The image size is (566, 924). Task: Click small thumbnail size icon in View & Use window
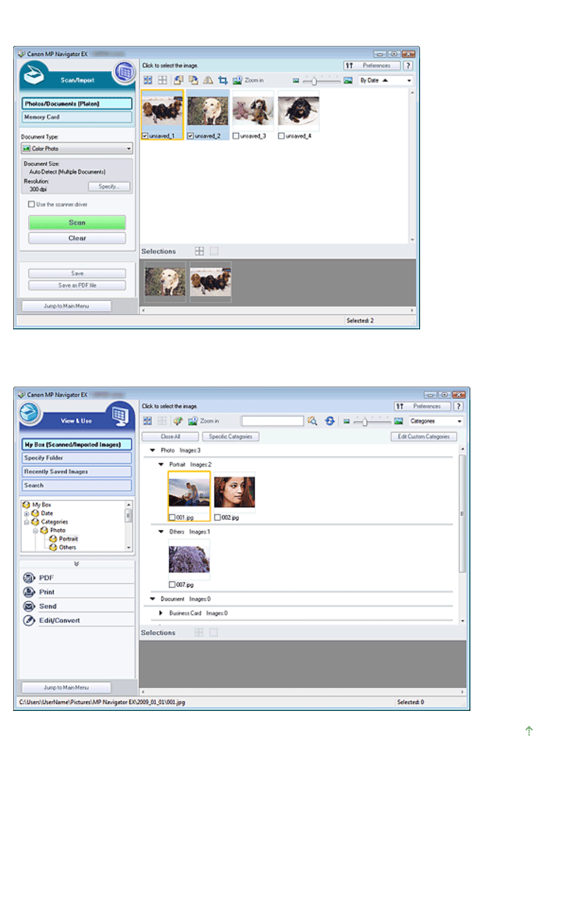tap(347, 421)
